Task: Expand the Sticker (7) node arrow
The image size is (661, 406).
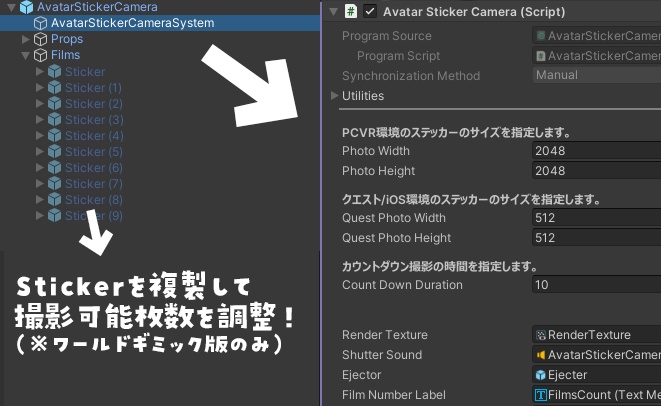Action: 40,183
